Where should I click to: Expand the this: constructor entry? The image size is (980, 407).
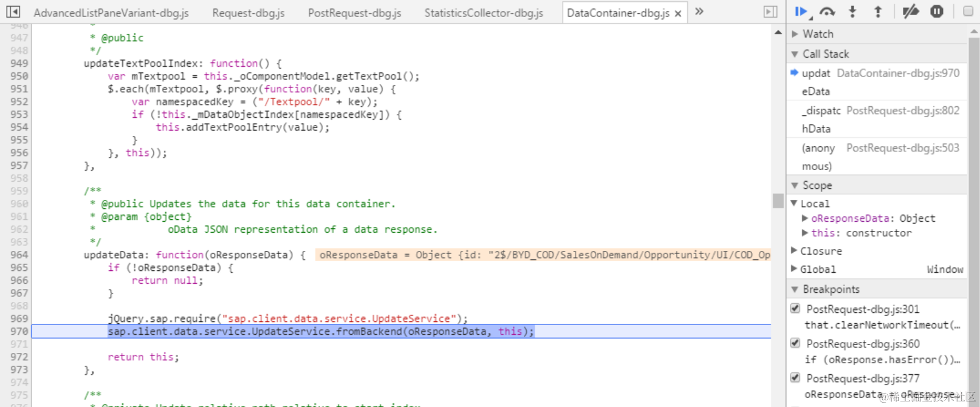[x=804, y=233]
